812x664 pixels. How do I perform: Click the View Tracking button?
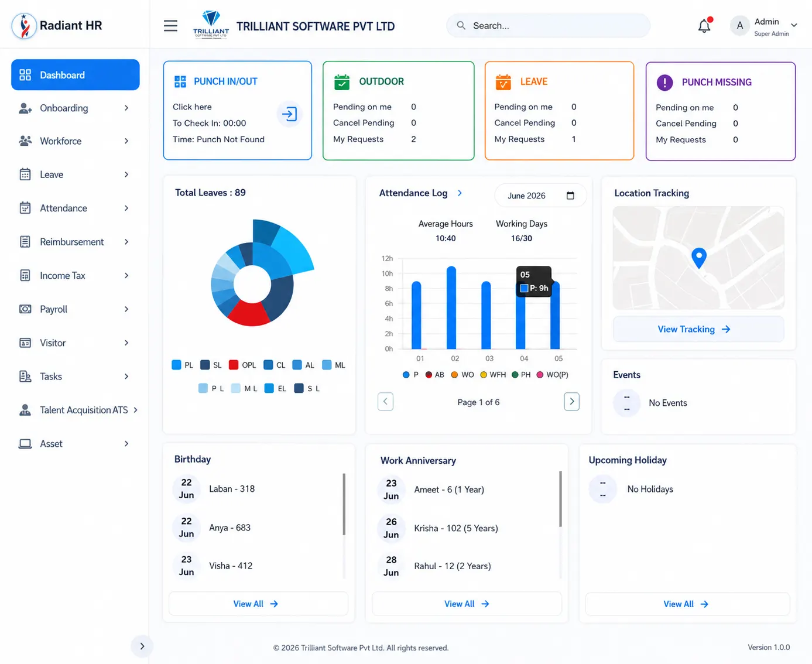698,329
